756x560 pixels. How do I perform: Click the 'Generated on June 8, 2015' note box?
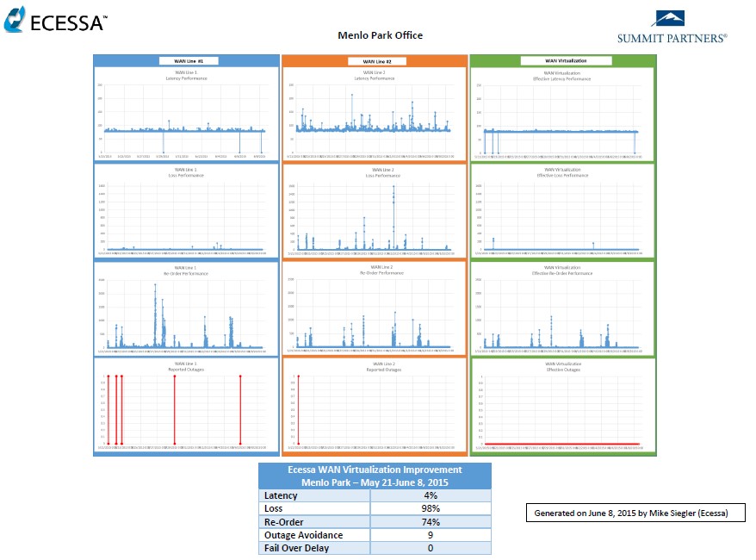click(635, 513)
